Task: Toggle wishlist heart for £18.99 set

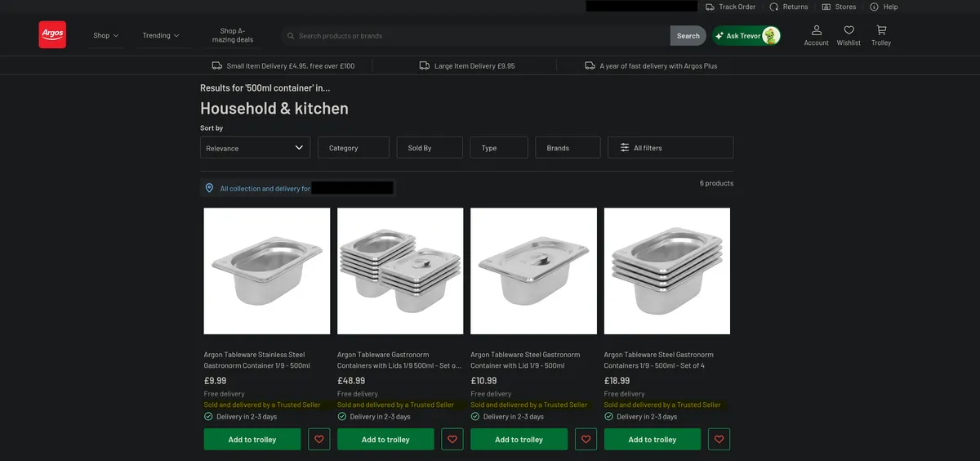Action: click(x=719, y=440)
